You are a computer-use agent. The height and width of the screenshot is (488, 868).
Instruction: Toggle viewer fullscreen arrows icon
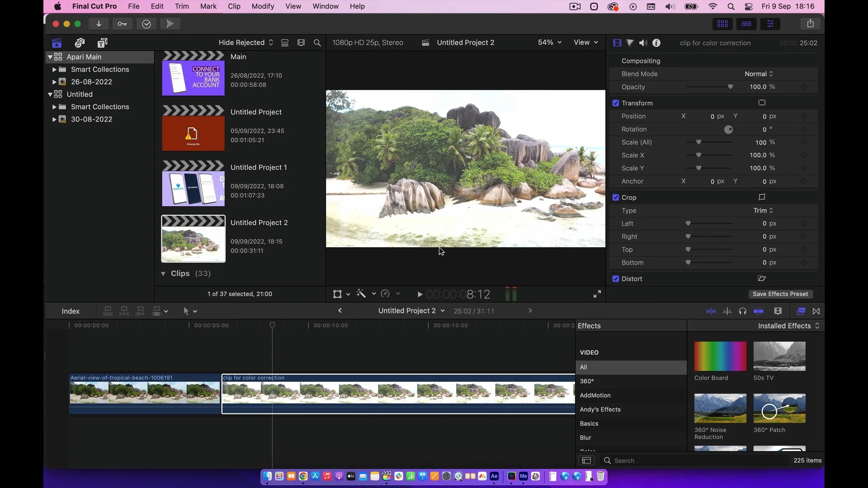[597, 294]
